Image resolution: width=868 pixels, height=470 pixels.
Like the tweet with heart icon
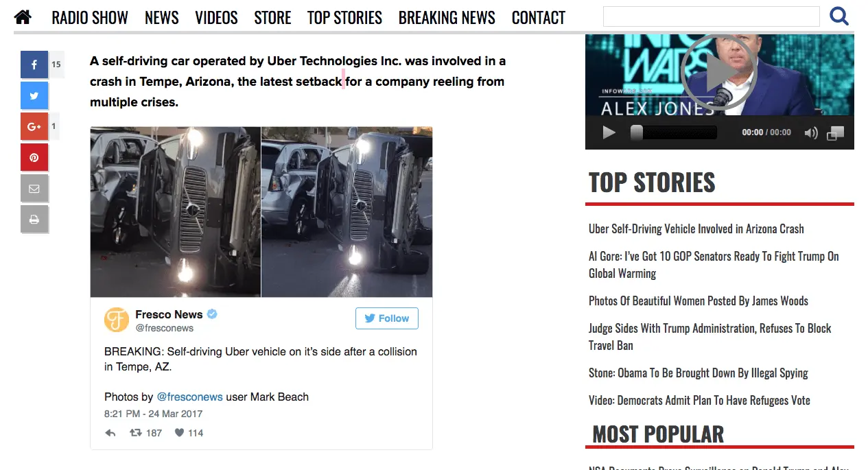pyautogui.click(x=179, y=433)
